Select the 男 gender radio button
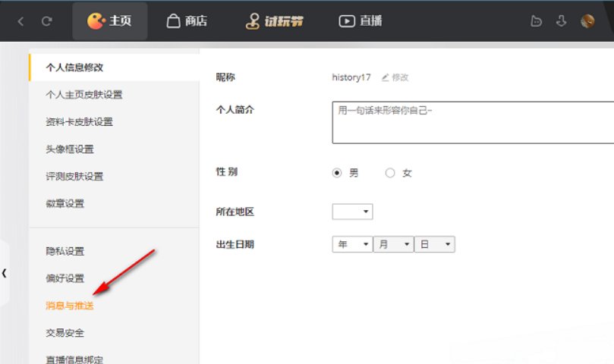This screenshot has width=614, height=364. tap(338, 173)
